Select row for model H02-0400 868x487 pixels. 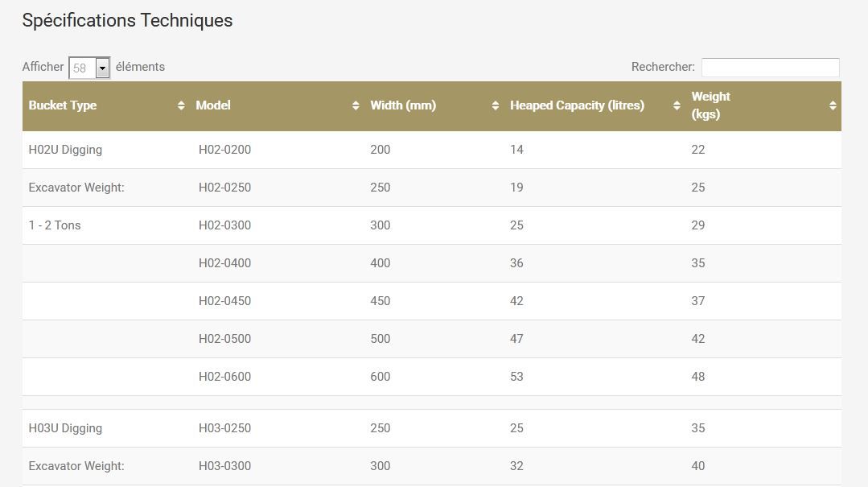(x=224, y=263)
